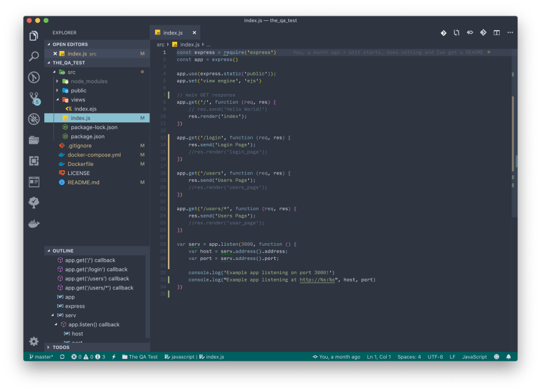The image size is (541, 392).
Task: Open the folder-stack Project Manager icon
Action: point(33,140)
